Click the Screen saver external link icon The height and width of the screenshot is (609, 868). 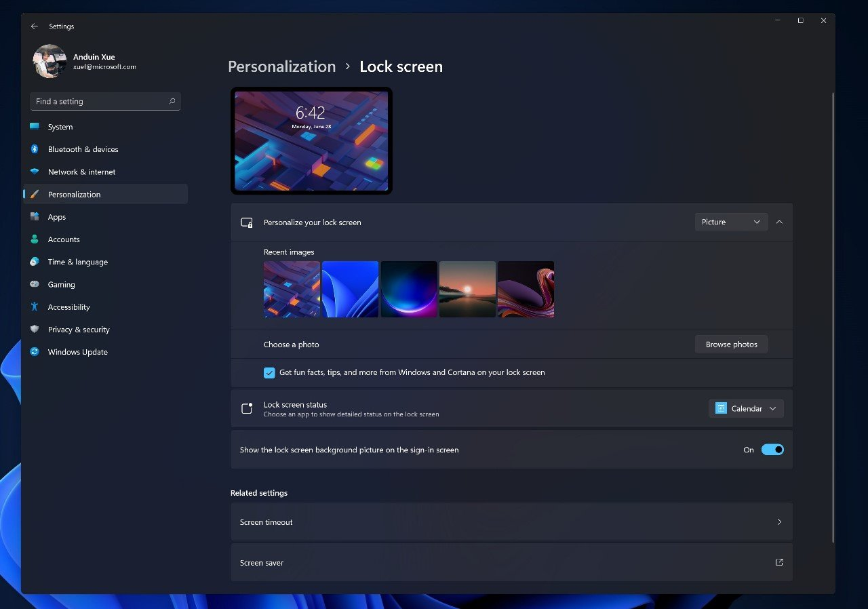pos(779,562)
